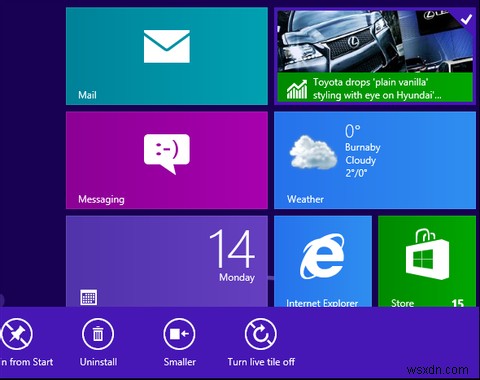Click the Uninstall trash icon
Viewport: 480px width, 380px height.
coord(98,334)
